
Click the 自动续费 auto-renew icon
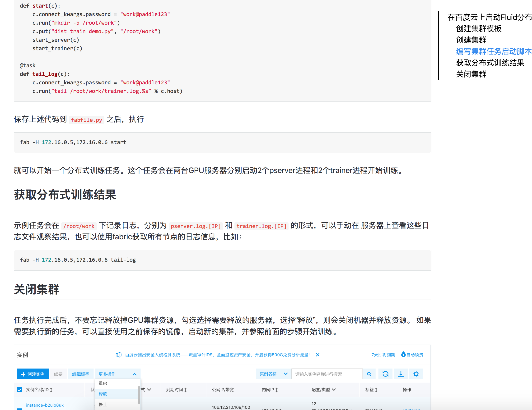pyautogui.click(x=403, y=355)
